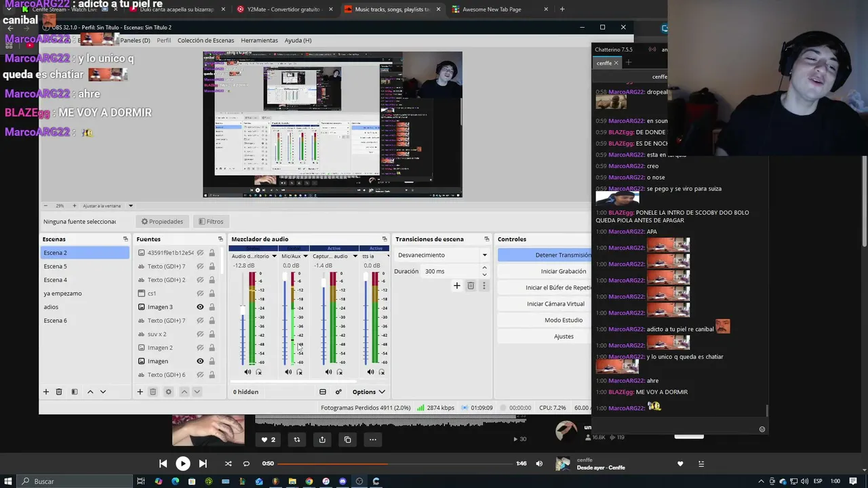The width and height of the screenshot is (868, 488).
Task: Open the preview zoom mode dropdown 'Ajustar a la ventana'
Action: [108, 206]
